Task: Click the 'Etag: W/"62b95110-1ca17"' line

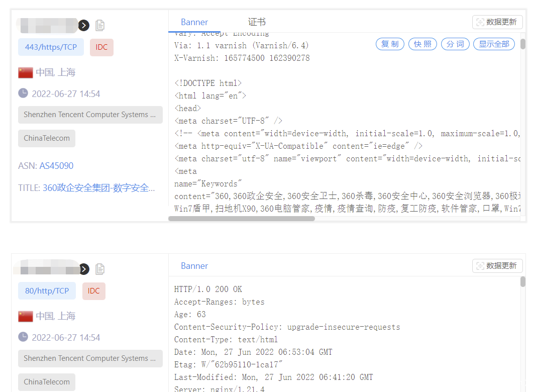Action: tap(228, 365)
